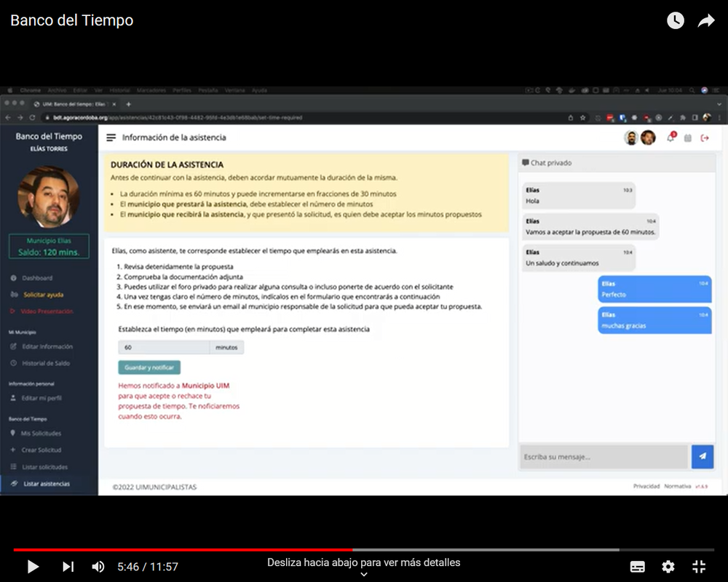Share the video with arrow icon
The height and width of the screenshot is (582, 728).
[706, 21]
